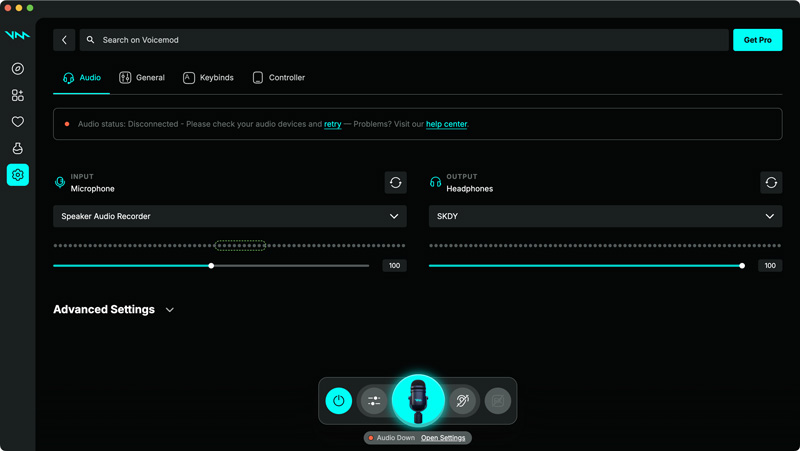Screen dimensions: 800x451
Task: Click the Audio Down status text
Action: click(x=395, y=438)
